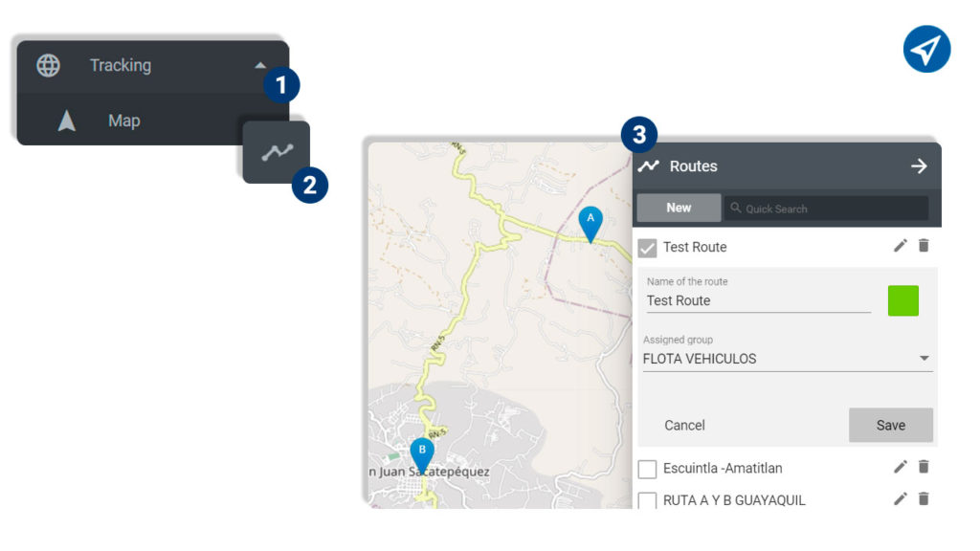This screenshot has height=551, width=980.
Task: Delete the Test Route entry
Action: click(x=924, y=246)
